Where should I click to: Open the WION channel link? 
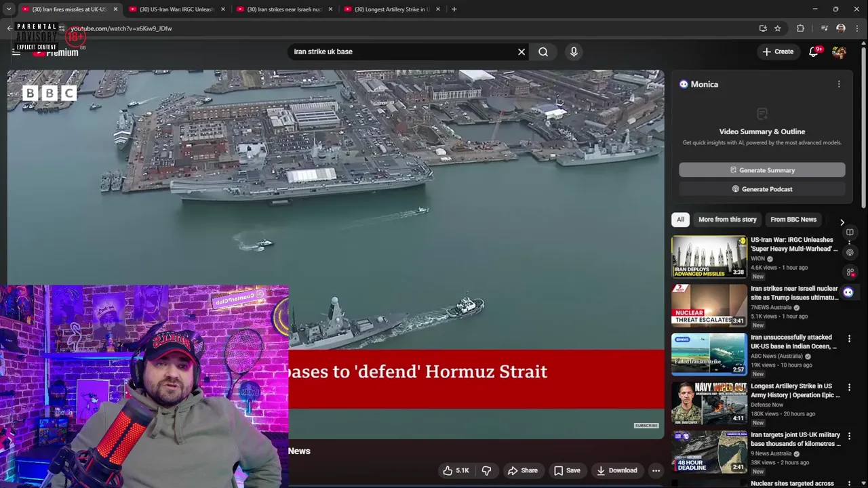758,258
